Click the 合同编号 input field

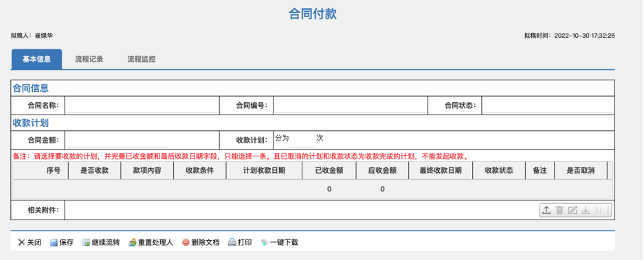click(x=351, y=106)
